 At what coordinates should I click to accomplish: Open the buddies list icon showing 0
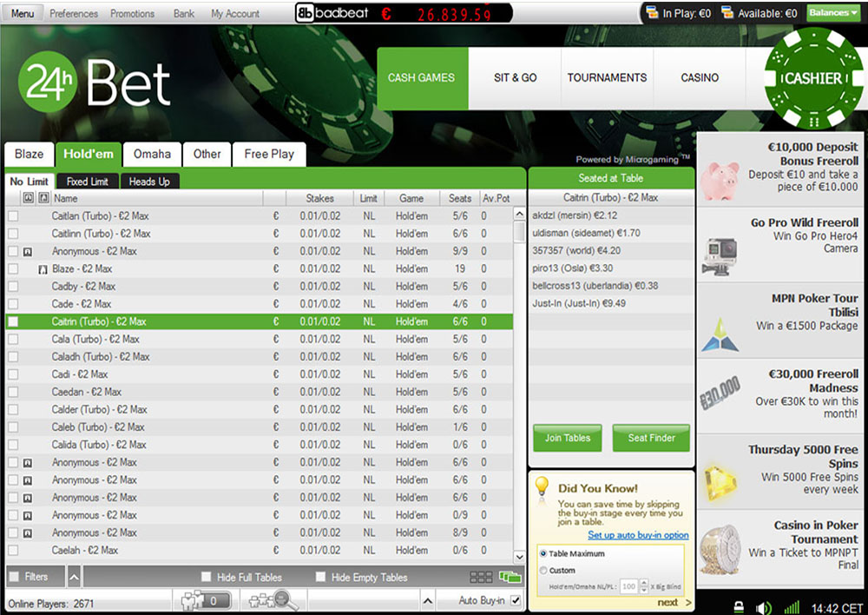point(206,600)
